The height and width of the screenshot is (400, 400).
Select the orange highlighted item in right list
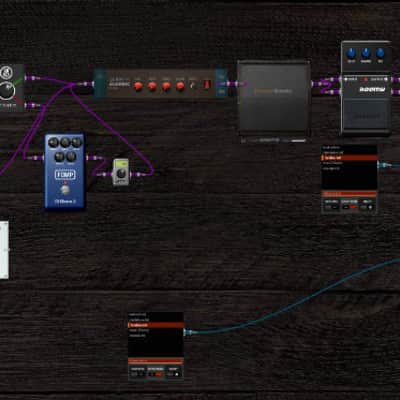coord(349,158)
